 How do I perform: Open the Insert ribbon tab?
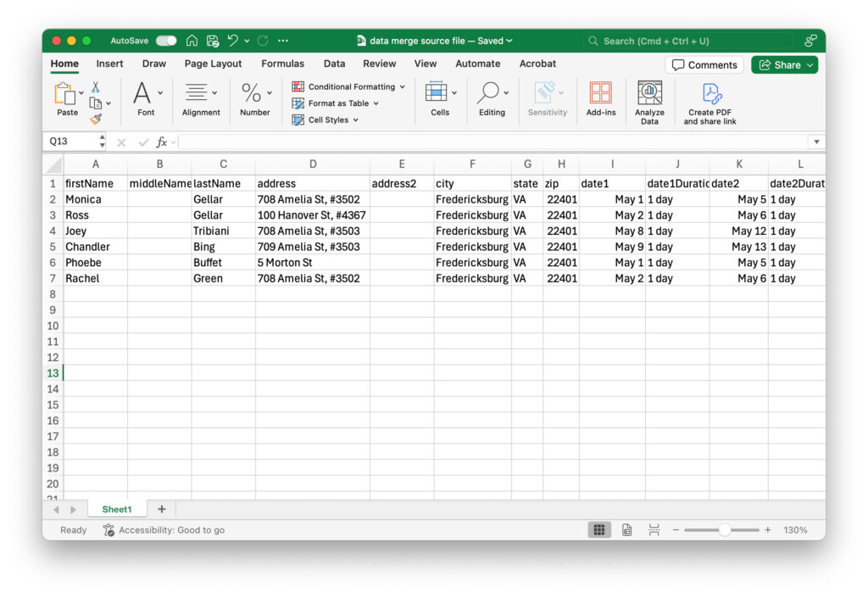(109, 64)
